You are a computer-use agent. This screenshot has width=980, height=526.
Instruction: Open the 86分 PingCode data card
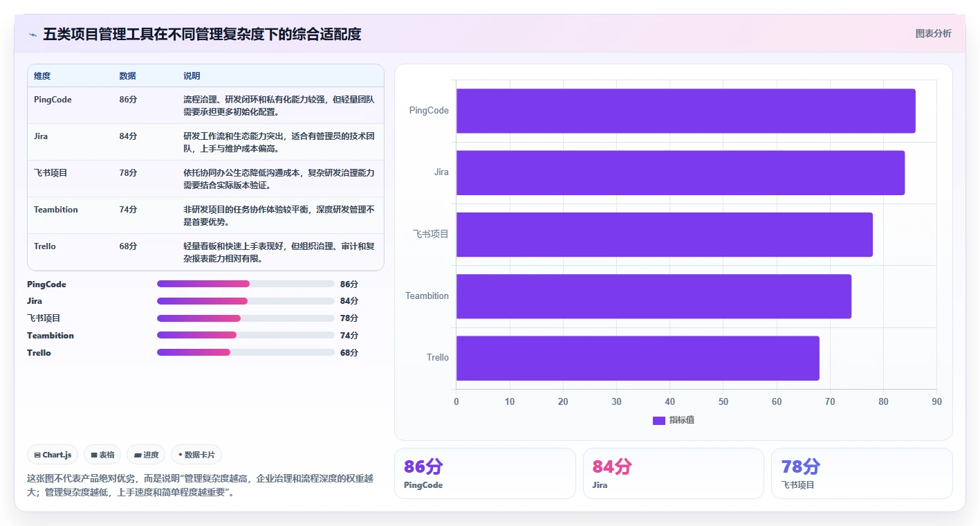pyautogui.click(x=485, y=473)
